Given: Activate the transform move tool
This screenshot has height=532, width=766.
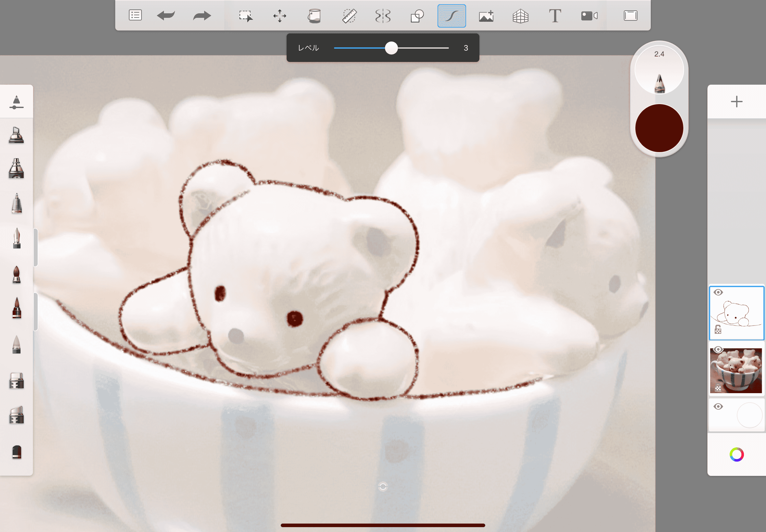Looking at the screenshot, I should pos(279,16).
